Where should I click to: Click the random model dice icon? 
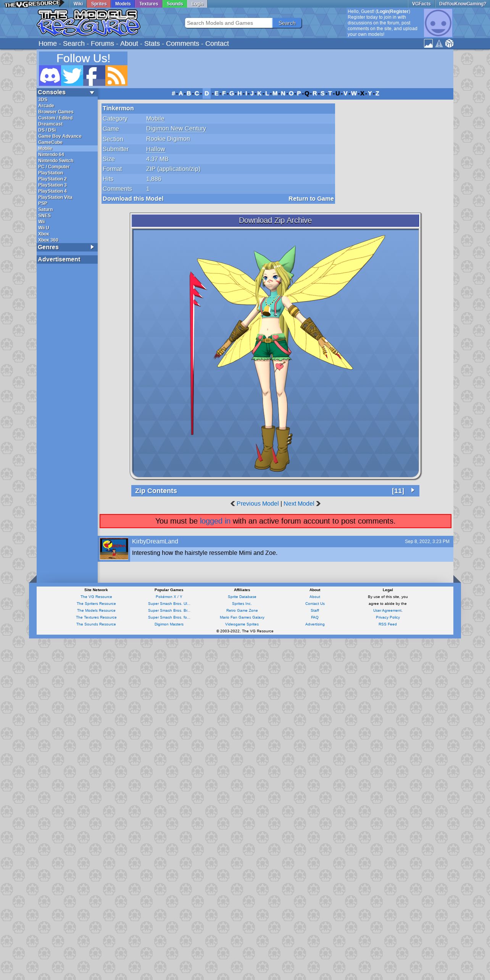[450, 44]
